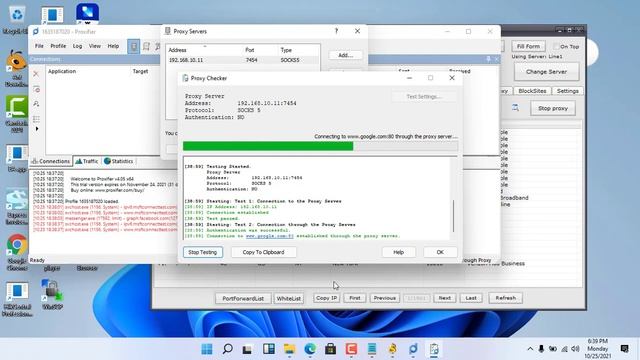Click Help button in Proxy Checker
The height and width of the screenshot is (360, 640).
click(x=398, y=252)
